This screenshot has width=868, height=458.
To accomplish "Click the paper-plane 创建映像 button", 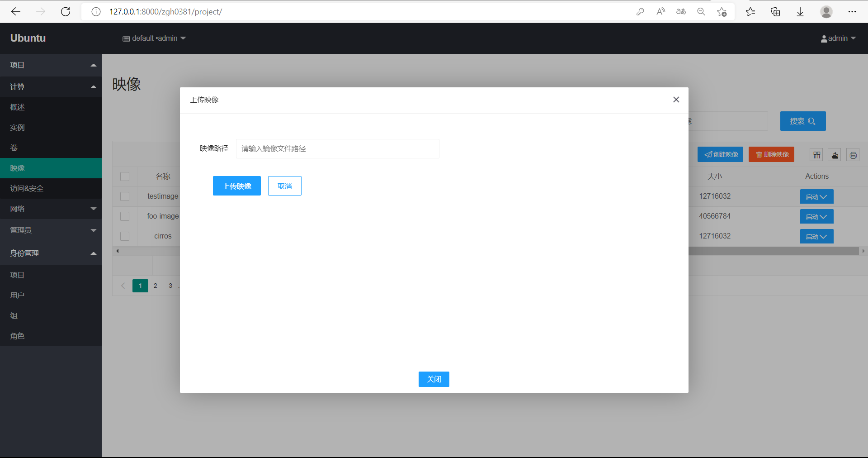I will pyautogui.click(x=720, y=154).
